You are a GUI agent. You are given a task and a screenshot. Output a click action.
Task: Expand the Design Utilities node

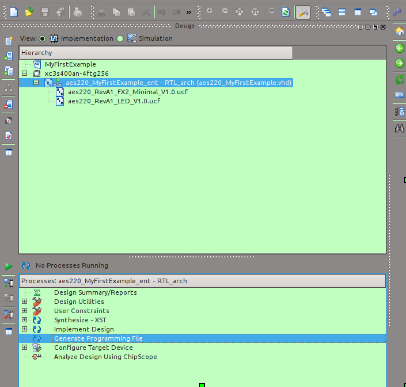pos(24,302)
